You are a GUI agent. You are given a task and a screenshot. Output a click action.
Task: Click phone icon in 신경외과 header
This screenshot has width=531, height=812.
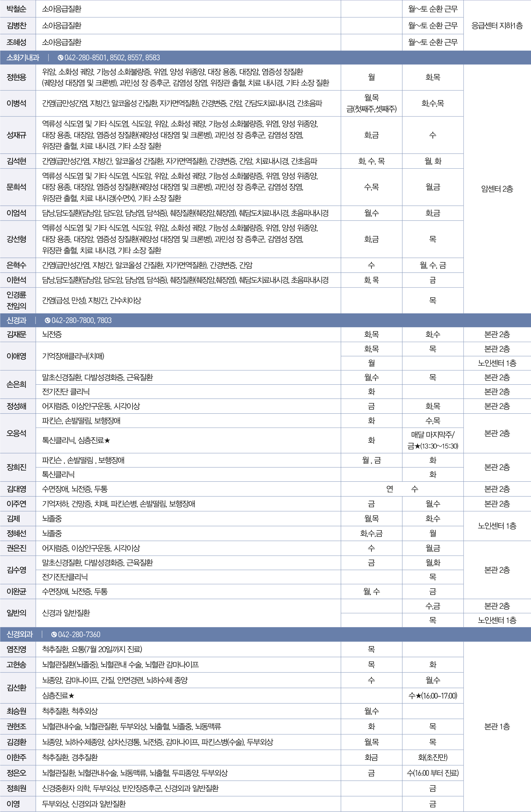pyautogui.click(x=54, y=634)
